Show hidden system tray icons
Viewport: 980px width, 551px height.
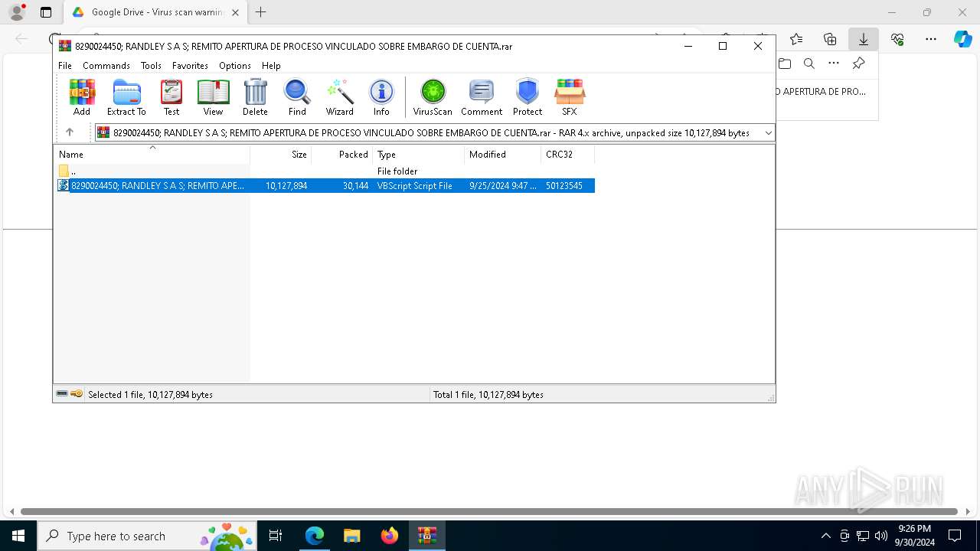point(825,536)
